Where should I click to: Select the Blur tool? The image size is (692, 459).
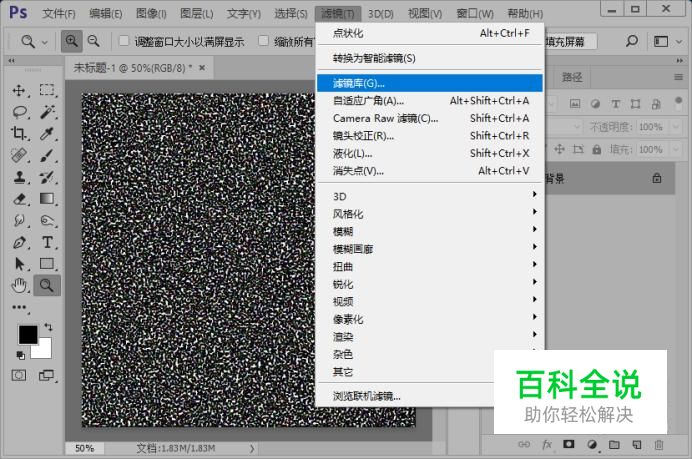19,220
